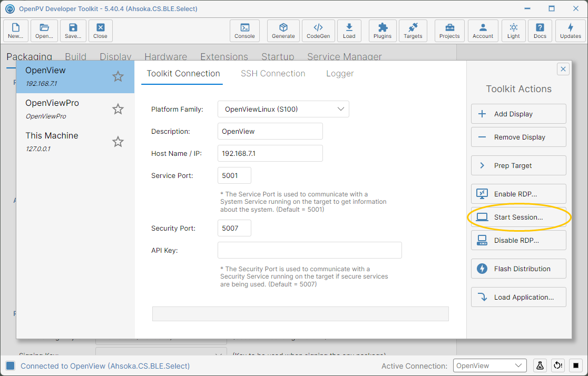Select the OpenViewPro target in list

(75, 109)
